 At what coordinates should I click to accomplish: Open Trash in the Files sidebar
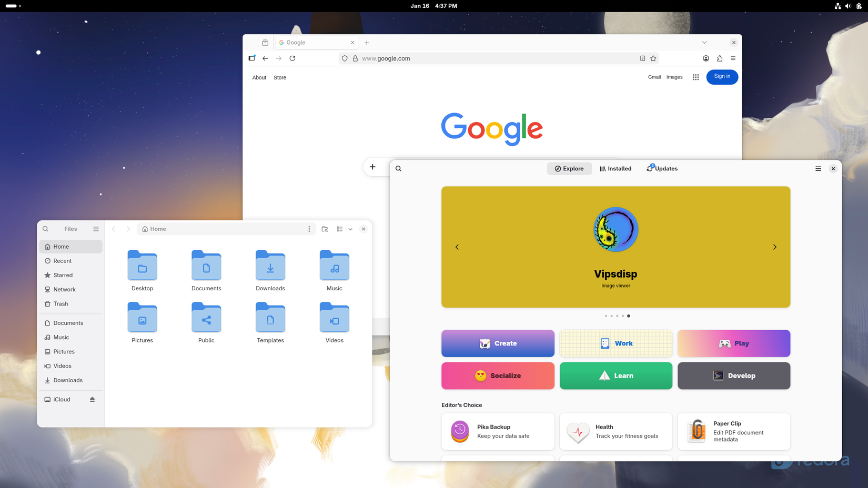pyautogui.click(x=70, y=304)
